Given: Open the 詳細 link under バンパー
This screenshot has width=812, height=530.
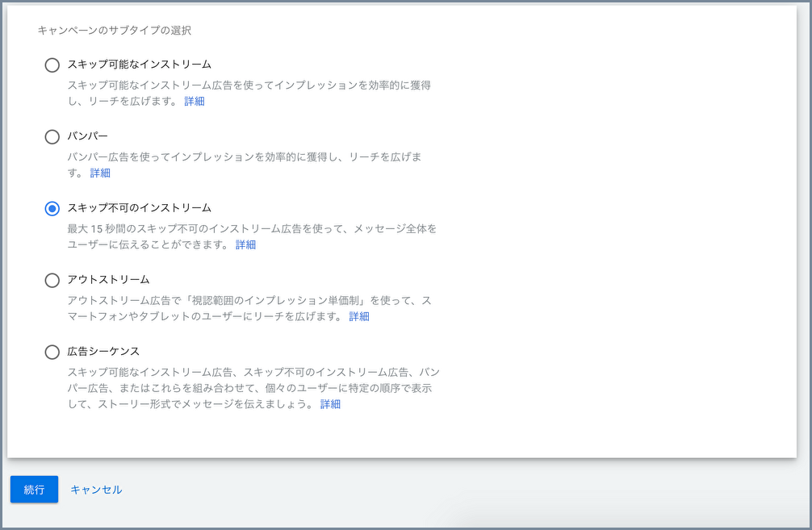Looking at the screenshot, I should pos(100,173).
